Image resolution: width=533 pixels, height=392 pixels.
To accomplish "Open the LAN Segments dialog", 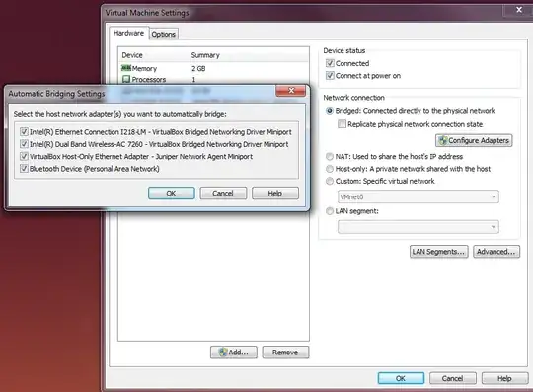I will [x=438, y=252].
